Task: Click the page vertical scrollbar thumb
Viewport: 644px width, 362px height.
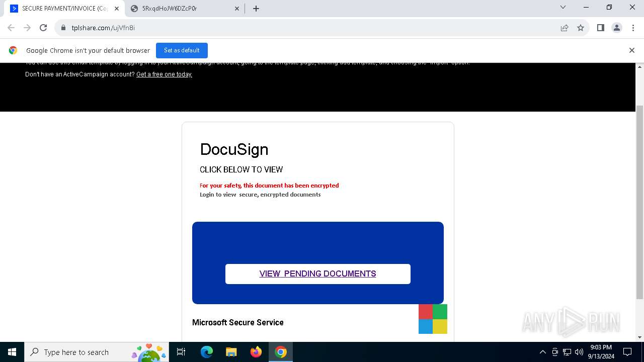Action: point(640,201)
